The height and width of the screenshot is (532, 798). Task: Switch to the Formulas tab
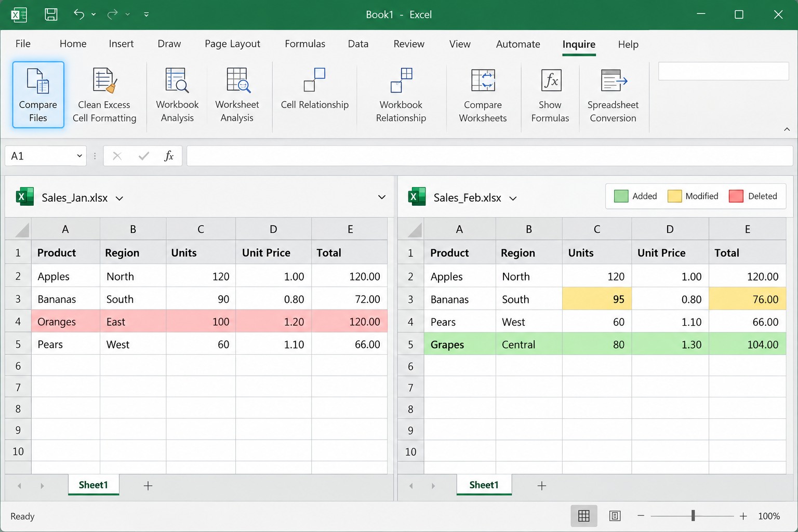pyautogui.click(x=305, y=44)
